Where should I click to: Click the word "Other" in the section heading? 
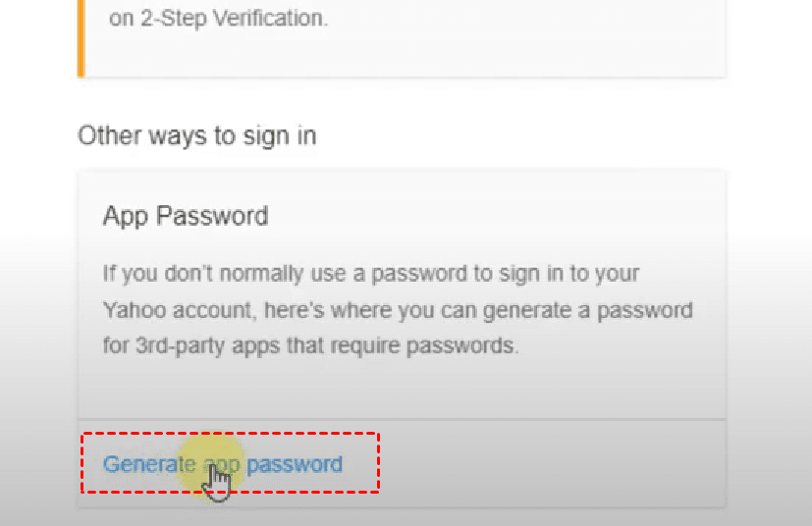click(x=108, y=135)
